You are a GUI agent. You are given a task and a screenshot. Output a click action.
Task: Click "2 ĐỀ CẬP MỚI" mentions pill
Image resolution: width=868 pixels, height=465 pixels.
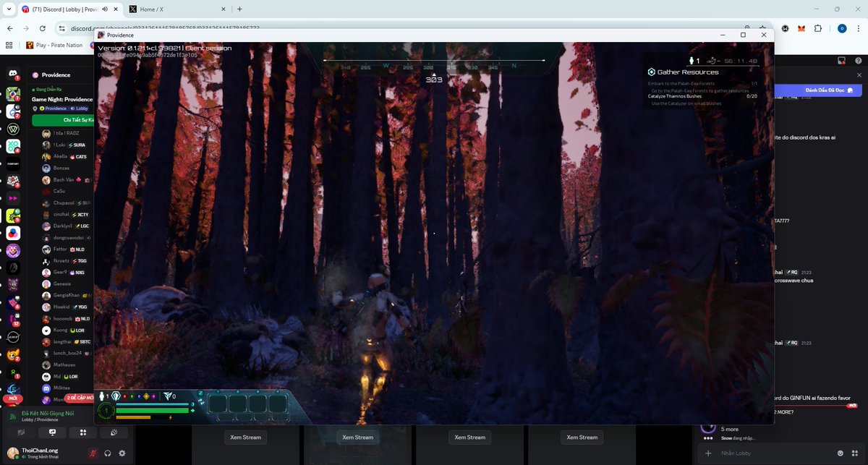[x=80, y=398]
